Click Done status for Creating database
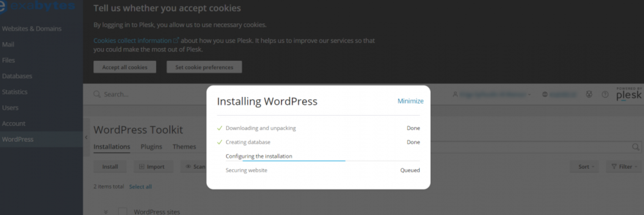644x215 pixels. tap(413, 142)
